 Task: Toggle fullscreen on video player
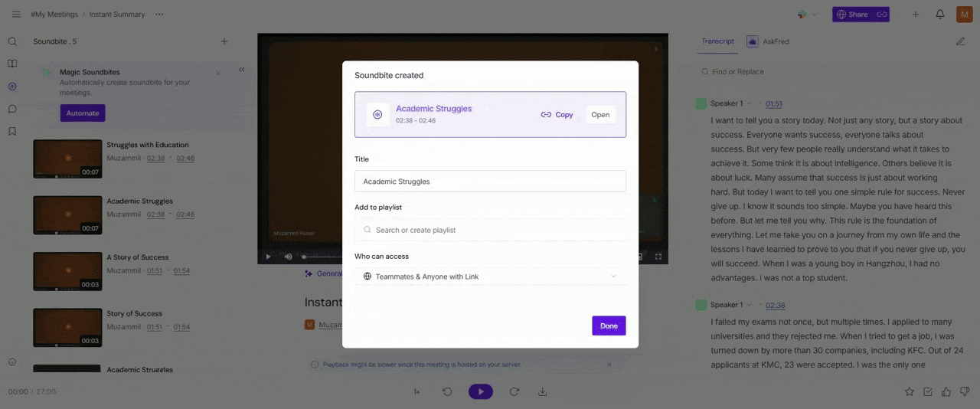pos(658,257)
